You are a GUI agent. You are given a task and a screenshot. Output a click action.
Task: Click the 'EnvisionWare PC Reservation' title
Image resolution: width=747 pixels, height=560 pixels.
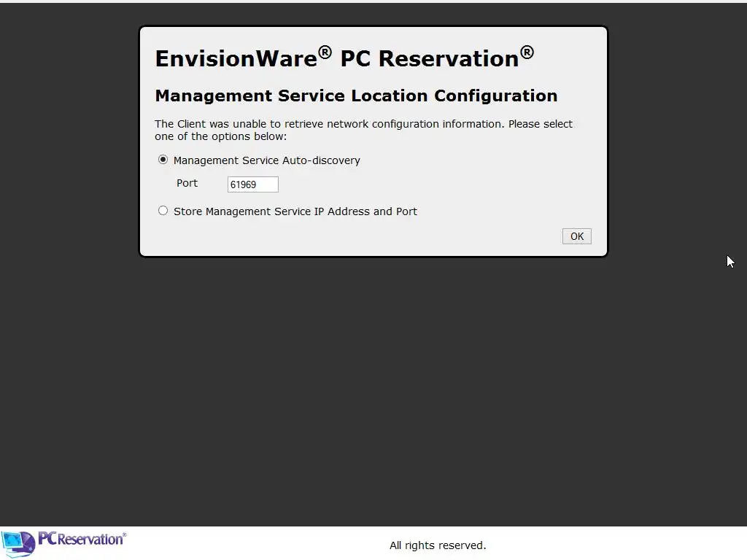click(x=344, y=58)
